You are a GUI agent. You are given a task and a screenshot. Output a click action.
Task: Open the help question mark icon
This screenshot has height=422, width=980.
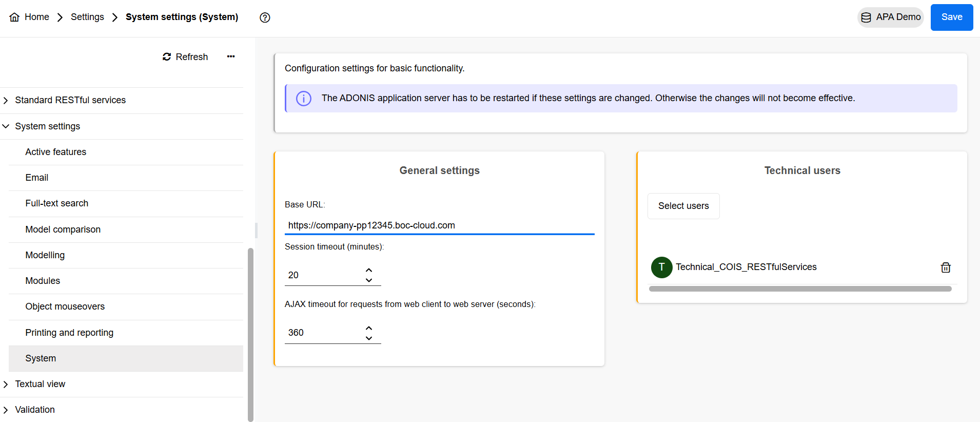[x=265, y=17]
